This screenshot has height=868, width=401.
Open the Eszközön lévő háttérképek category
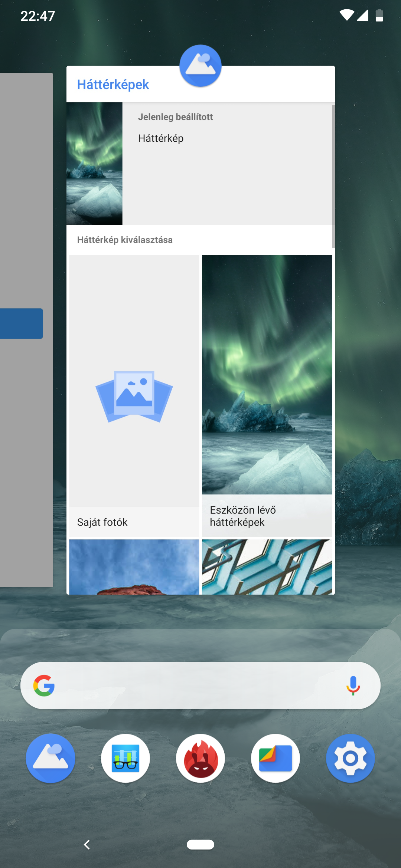pyautogui.click(x=267, y=396)
